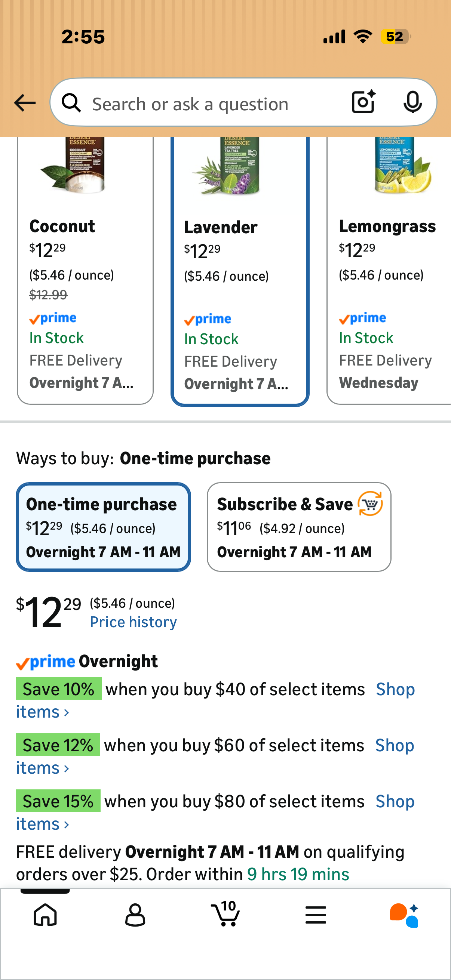Image resolution: width=451 pixels, height=980 pixels.
Task: Tap the back arrow icon
Action: point(25,103)
